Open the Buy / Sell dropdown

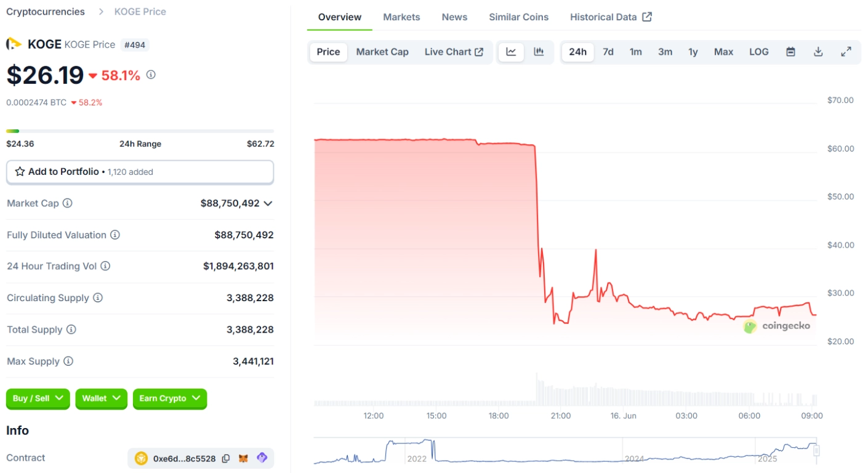point(38,398)
